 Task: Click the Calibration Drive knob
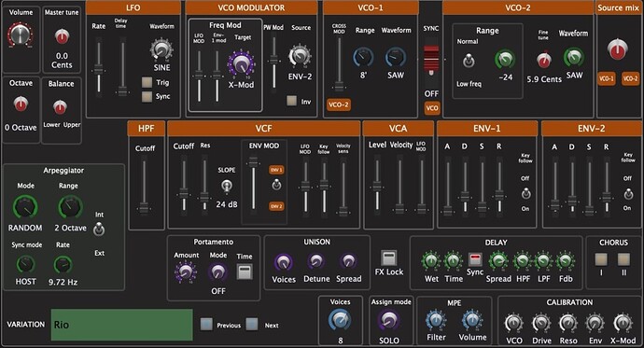pos(541,324)
